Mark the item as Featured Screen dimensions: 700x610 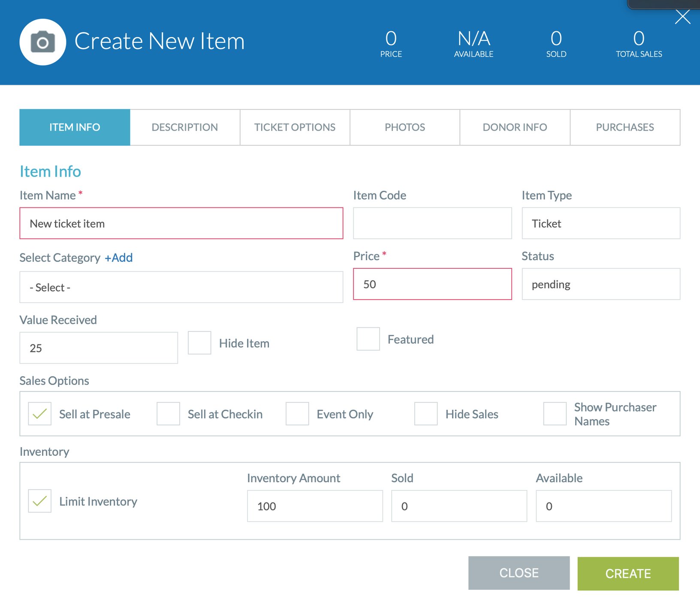click(368, 339)
